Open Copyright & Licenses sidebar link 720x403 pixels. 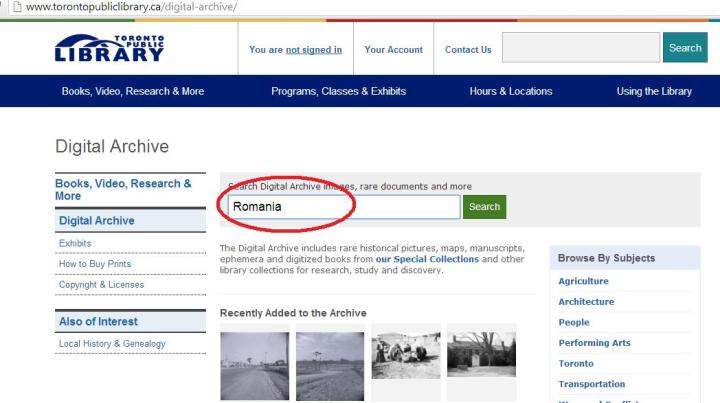pyautogui.click(x=101, y=285)
